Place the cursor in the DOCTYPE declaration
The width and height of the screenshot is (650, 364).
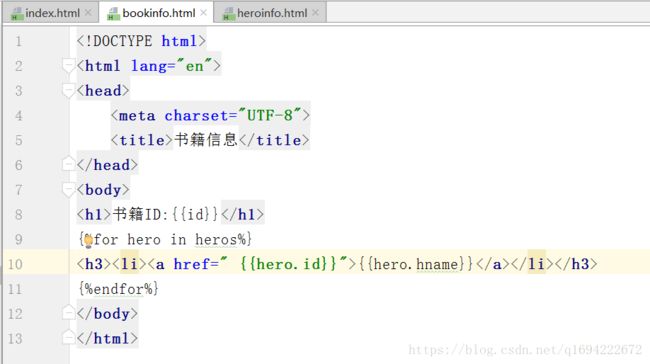click(141, 41)
